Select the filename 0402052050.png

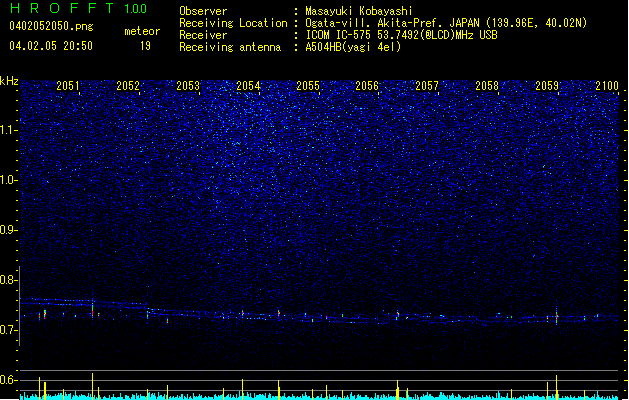51,26
